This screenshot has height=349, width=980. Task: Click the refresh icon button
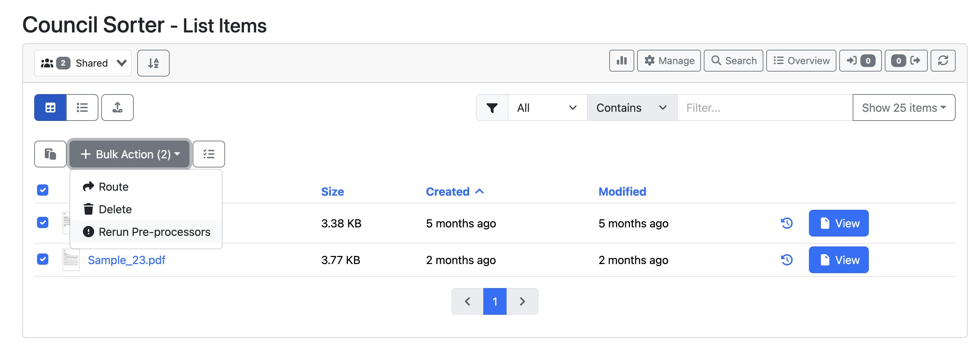pos(943,61)
